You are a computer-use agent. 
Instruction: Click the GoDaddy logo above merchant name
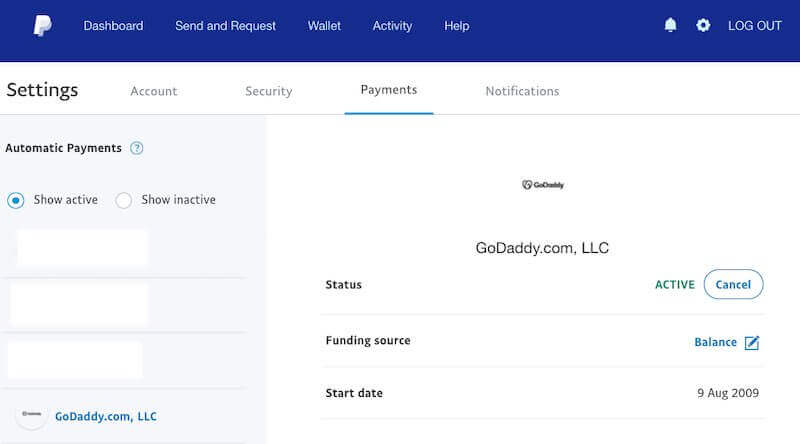coord(543,185)
